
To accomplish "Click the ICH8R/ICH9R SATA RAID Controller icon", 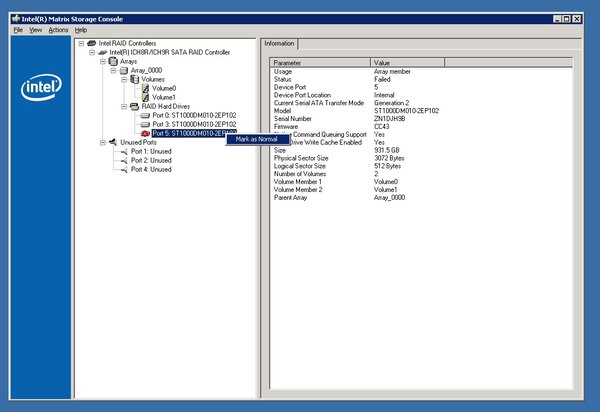I will click(x=103, y=52).
